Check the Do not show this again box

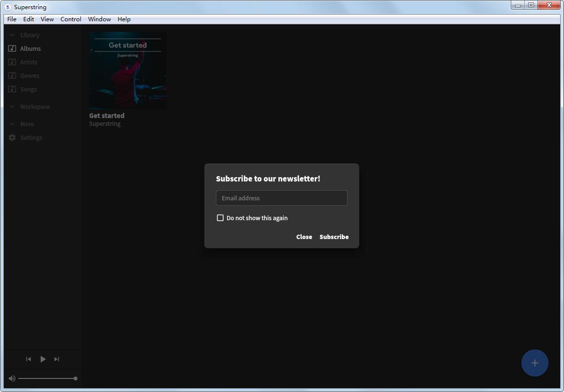click(220, 218)
